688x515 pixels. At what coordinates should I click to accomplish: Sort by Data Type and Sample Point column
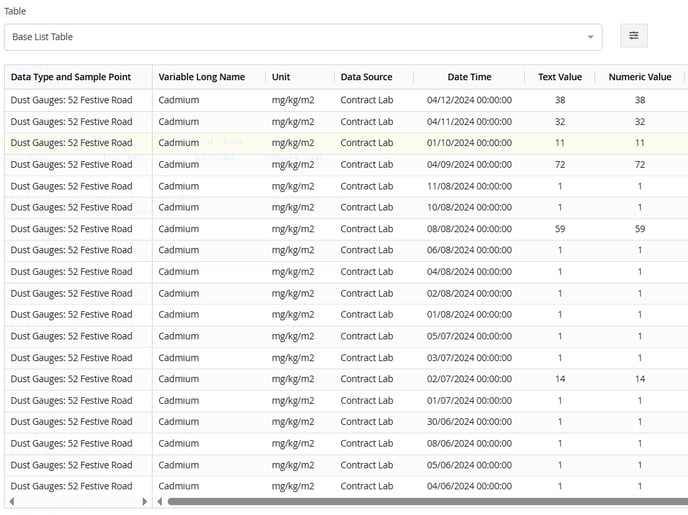(71, 77)
